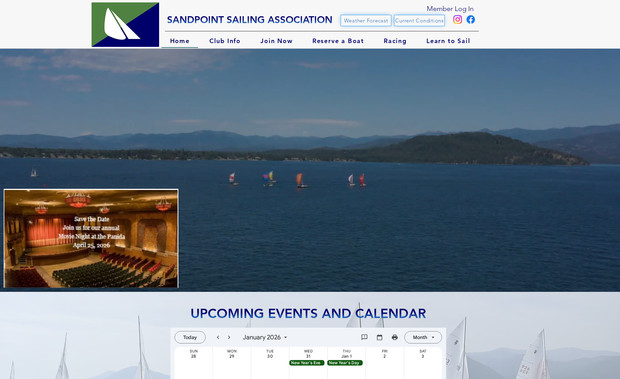The width and height of the screenshot is (620, 379).
Task: Click the Sandpoint Sailing Association sail logo
Action: tap(125, 25)
